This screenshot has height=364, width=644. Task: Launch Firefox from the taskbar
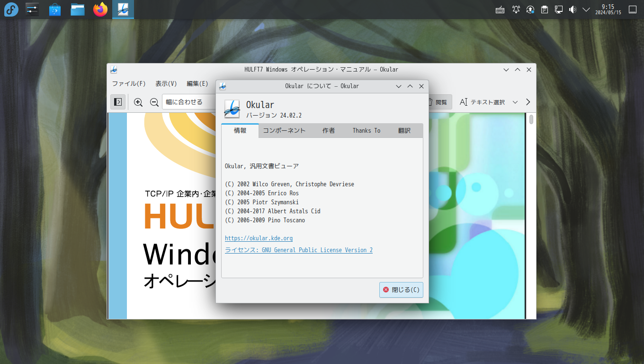100,9
